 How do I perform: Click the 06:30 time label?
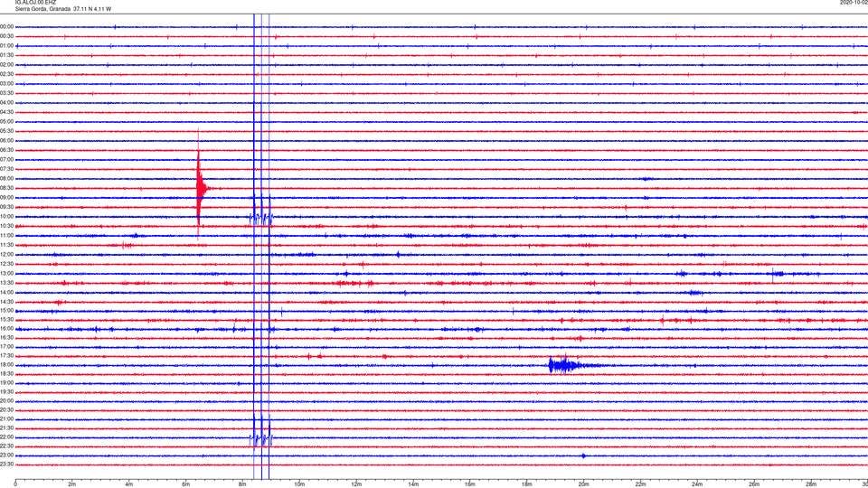(x=6, y=150)
